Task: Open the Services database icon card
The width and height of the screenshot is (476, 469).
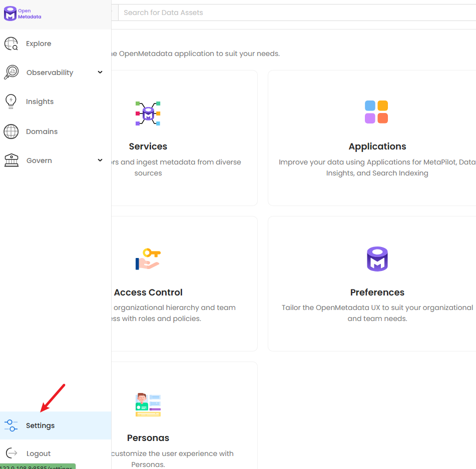Action: tap(148, 113)
